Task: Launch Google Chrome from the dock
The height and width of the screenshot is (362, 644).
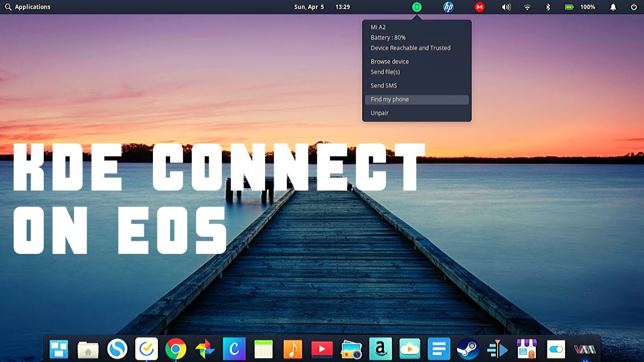Action: [176, 348]
